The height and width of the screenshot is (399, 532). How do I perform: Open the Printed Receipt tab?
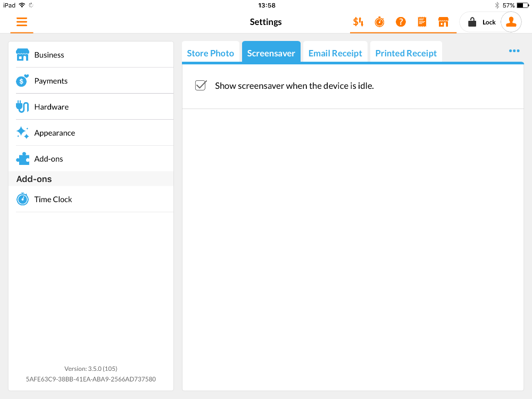pos(406,53)
